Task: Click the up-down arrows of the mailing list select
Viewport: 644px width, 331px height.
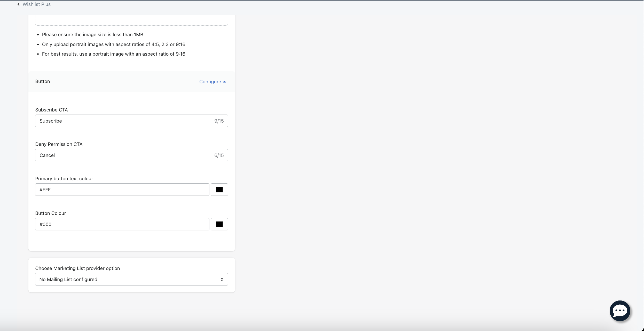Action: tap(222, 279)
